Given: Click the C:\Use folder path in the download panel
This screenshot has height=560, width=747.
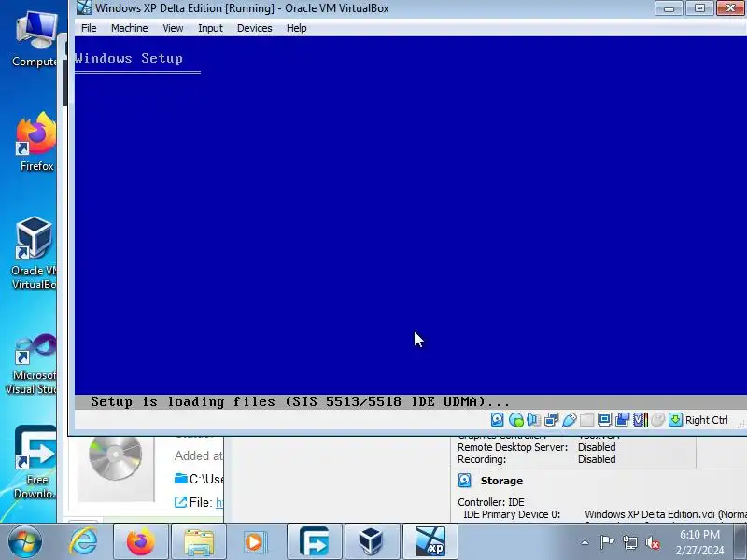Looking at the screenshot, I should 199,479.
